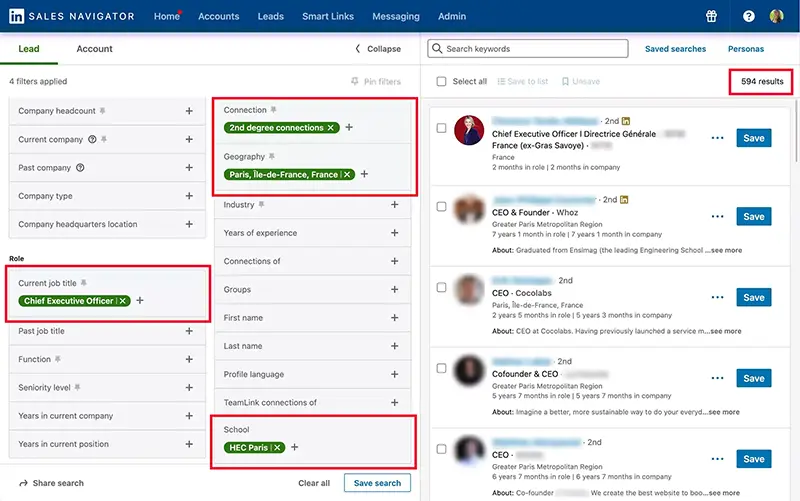Check the Cofounder & CEO lead checkbox
The width and height of the screenshot is (800, 501).
pos(441,368)
